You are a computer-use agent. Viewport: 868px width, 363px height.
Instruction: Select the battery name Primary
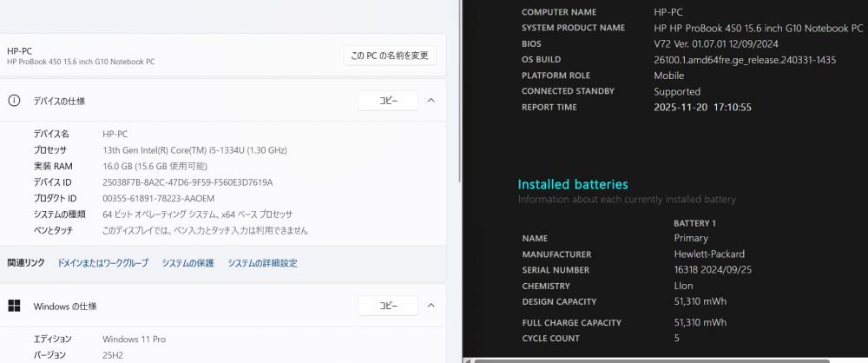(691, 238)
